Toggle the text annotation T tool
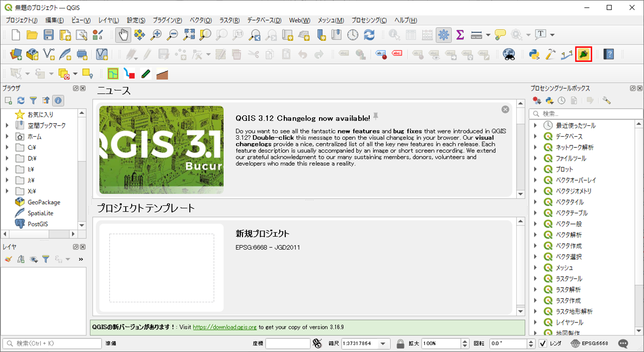This screenshot has height=352, width=644. (x=541, y=35)
